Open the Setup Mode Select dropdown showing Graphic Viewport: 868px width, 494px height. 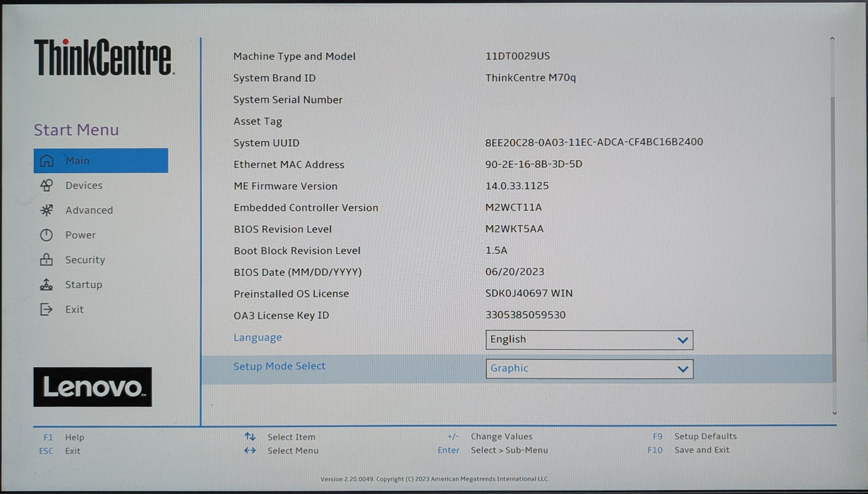(589, 368)
